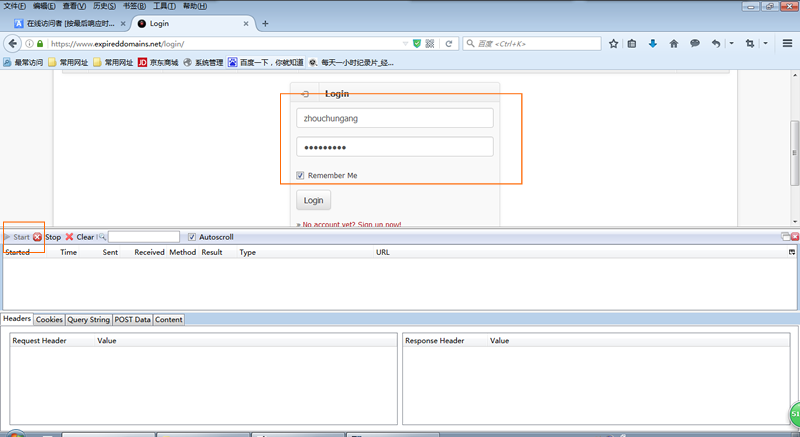Expand the screenshot crop tool dropdown arrow

(x=765, y=44)
